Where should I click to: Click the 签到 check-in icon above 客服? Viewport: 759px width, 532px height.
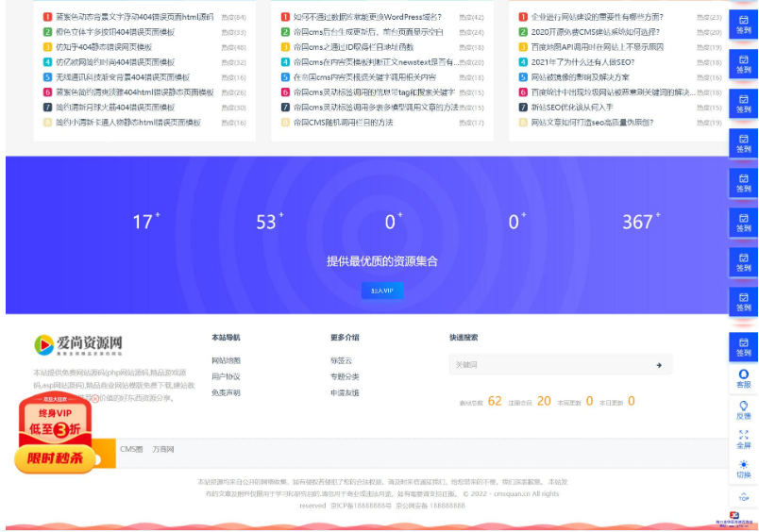743,346
